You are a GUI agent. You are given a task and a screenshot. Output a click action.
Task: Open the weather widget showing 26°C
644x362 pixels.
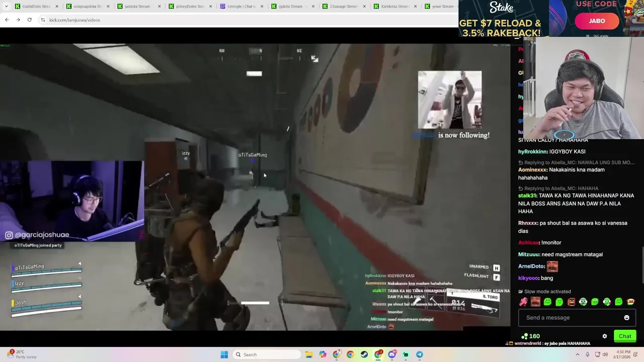coord(22,354)
